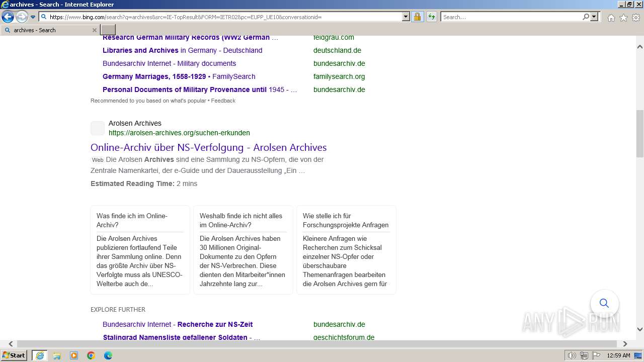Image resolution: width=644 pixels, height=362 pixels.
Task: Click the security lock icon
Action: click(x=417, y=17)
